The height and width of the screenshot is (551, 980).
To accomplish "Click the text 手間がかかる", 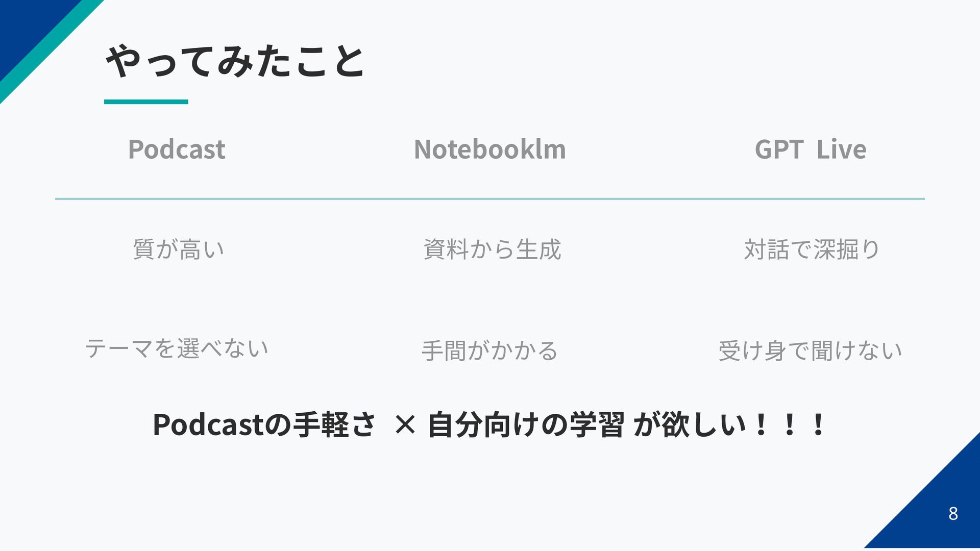I will click(x=490, y=351).
